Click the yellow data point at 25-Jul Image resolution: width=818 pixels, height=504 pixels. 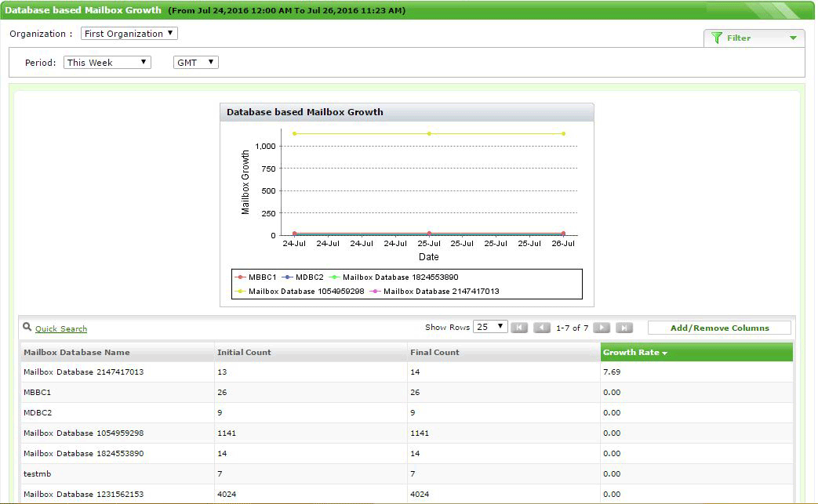(x=429, y=134)
